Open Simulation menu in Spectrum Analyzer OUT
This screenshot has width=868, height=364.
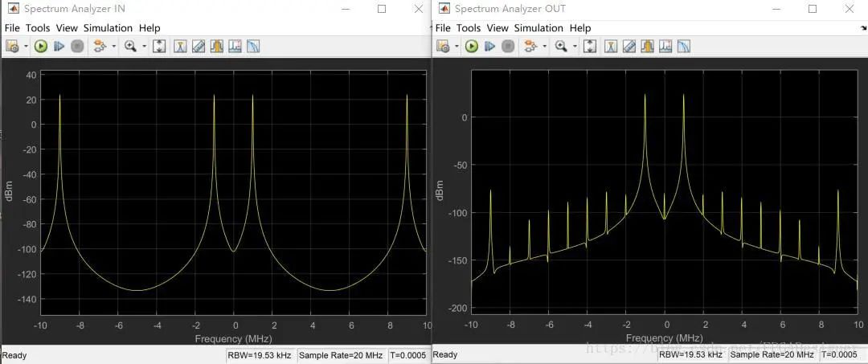[538, 27]
